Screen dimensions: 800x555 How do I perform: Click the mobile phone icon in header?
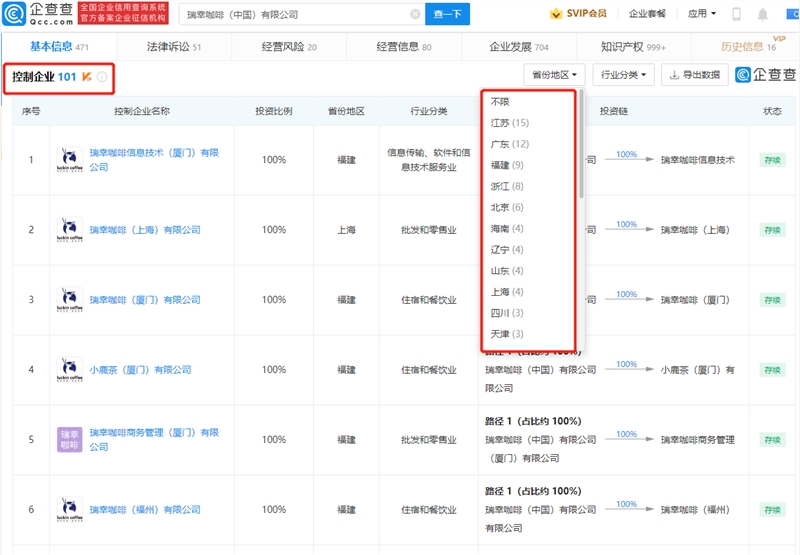click(x=737, y=14)
